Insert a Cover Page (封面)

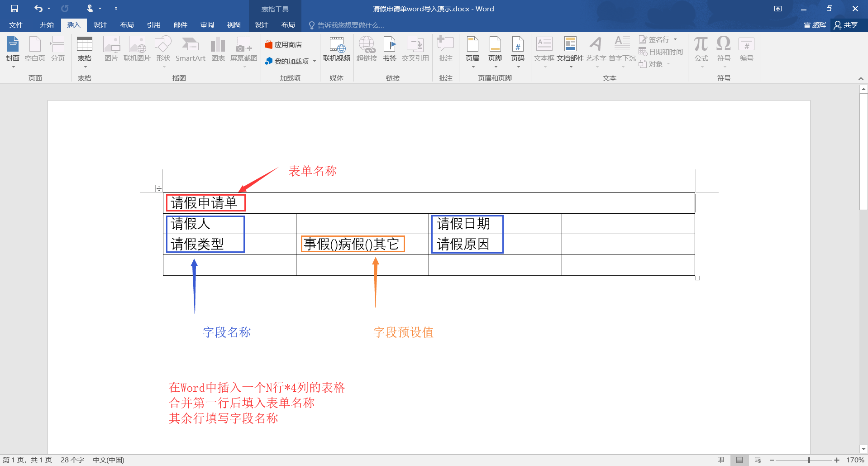tap(13, 51)
